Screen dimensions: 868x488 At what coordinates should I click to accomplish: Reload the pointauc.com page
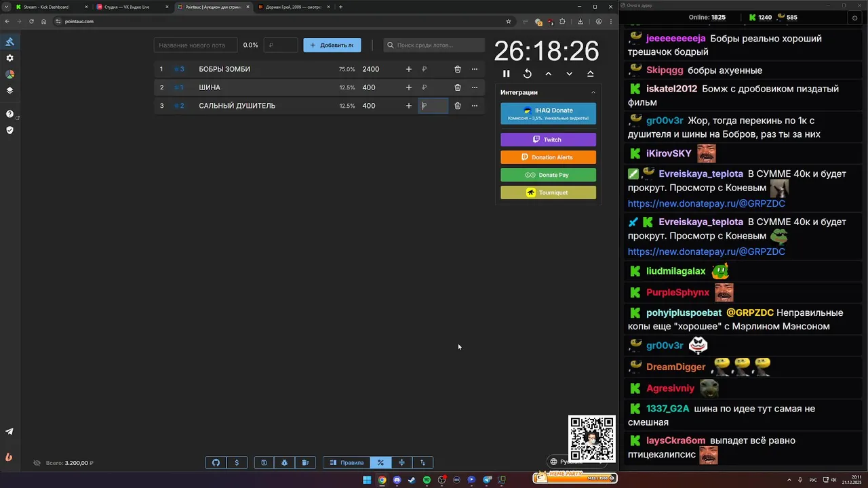click(31, 21)
